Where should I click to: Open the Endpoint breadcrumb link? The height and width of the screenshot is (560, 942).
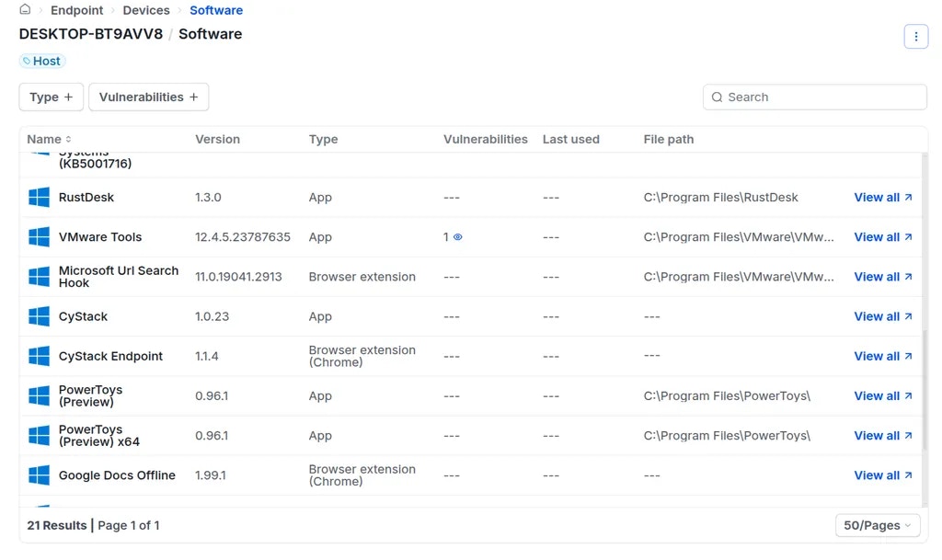click(76, 10)
